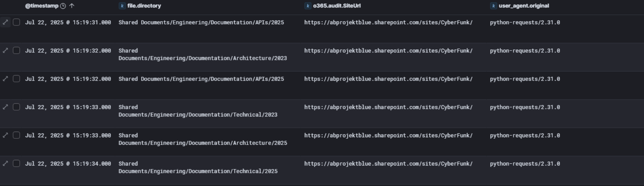644x186 pixels.
Task: Open the expand icon for the 15:19:31 row
Action: pos(5,22)
